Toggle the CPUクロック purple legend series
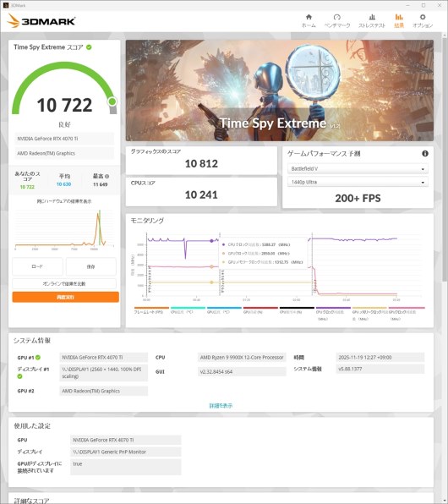The width and height of the screenshot is (448, 504). (x=333, y=314)
